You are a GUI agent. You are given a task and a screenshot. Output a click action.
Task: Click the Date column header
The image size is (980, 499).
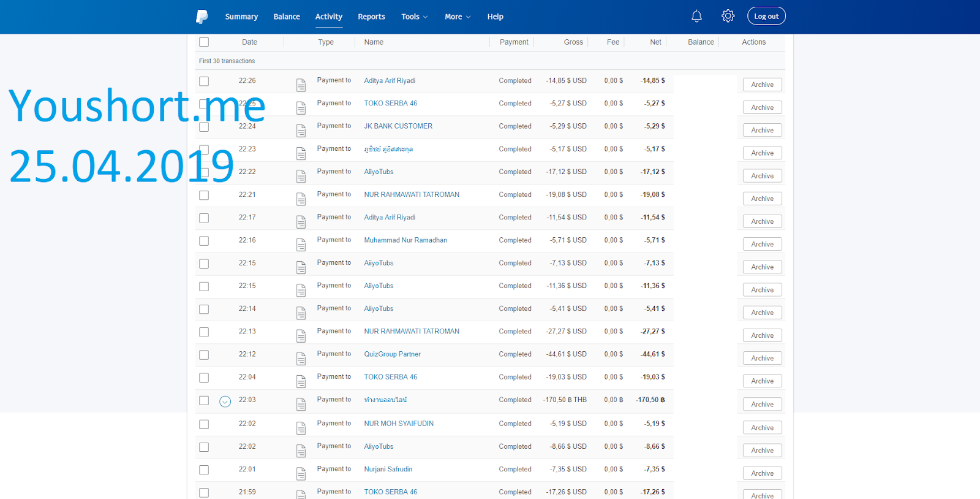pos(249,42)
